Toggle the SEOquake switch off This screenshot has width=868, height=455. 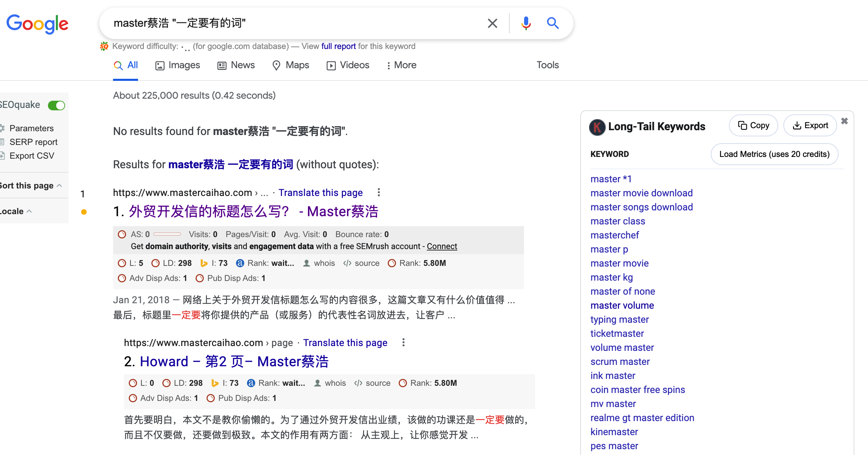coord(57,105)
